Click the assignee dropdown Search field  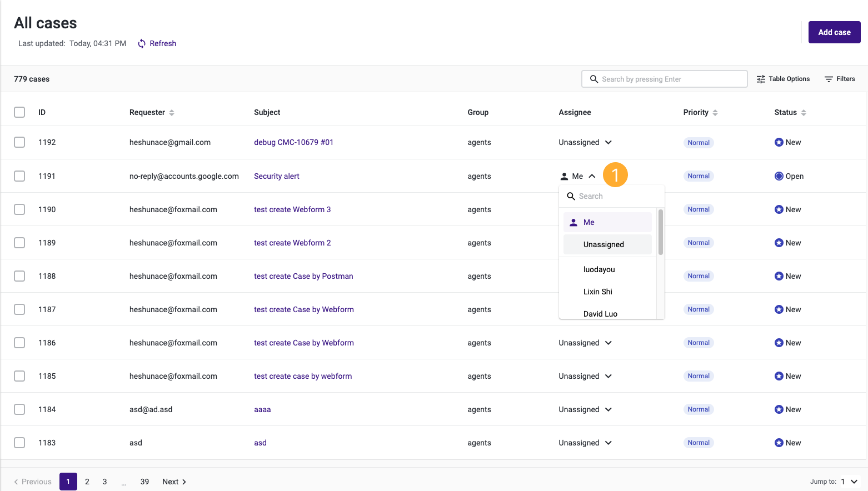611,196
